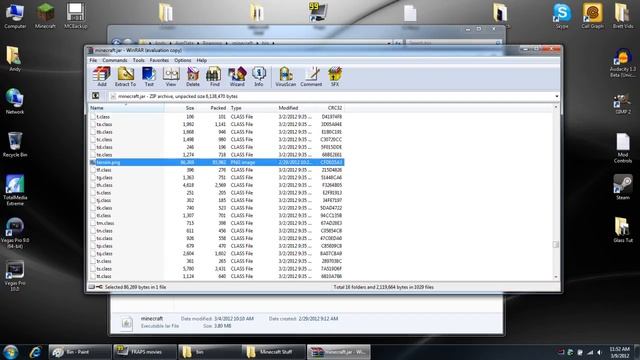640x360 pixels.
Task: Open the Help menu in WinRAR
Action: pyautogui.click(x=202, y=60)
